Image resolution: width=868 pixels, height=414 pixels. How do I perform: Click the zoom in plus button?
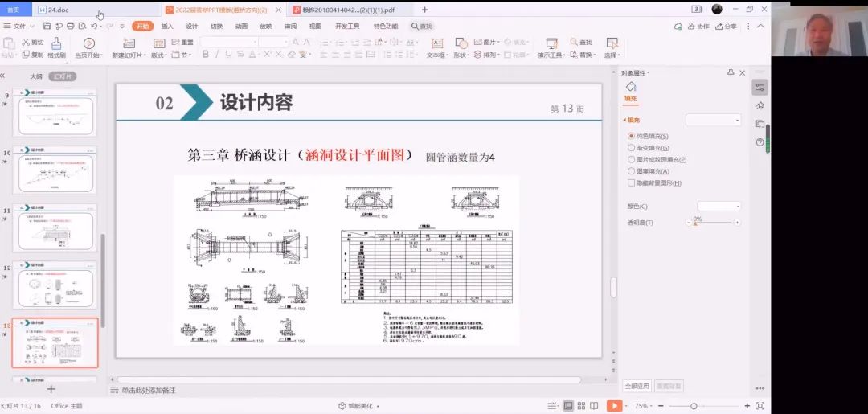point(747,406)
